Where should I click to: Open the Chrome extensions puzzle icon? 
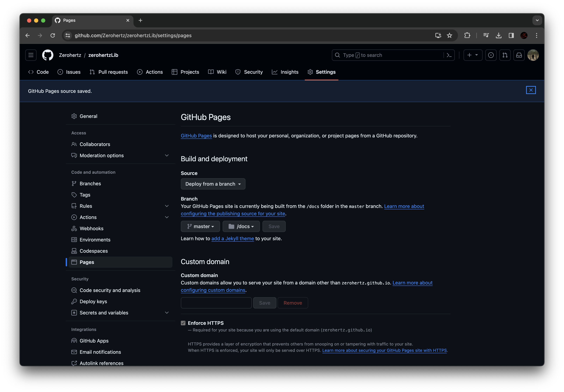coord(467,36)
